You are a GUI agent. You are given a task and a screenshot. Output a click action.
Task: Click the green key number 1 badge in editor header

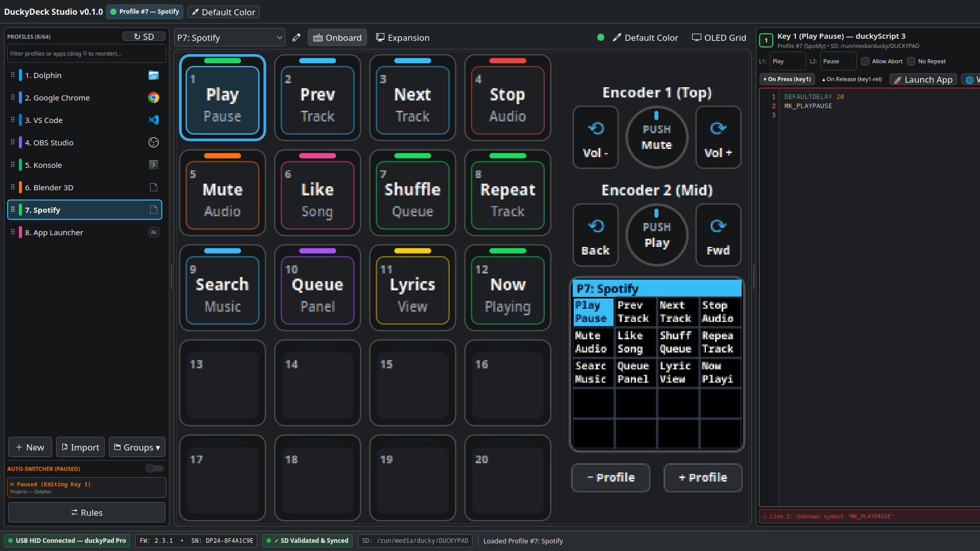766,40
